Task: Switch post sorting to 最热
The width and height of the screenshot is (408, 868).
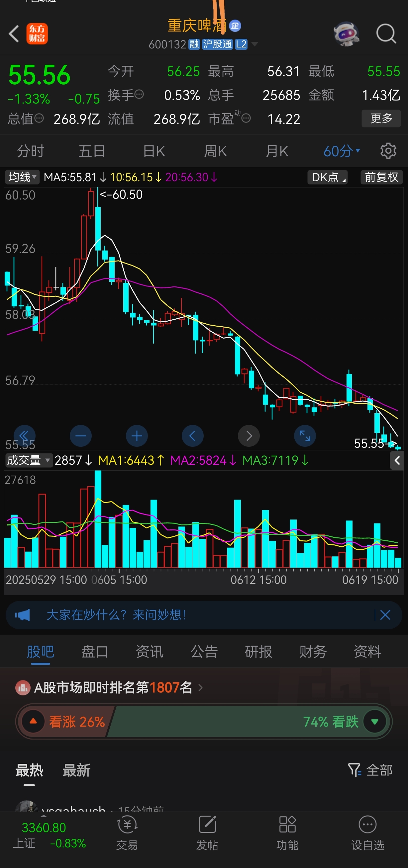Action: [x=29, y=770]
